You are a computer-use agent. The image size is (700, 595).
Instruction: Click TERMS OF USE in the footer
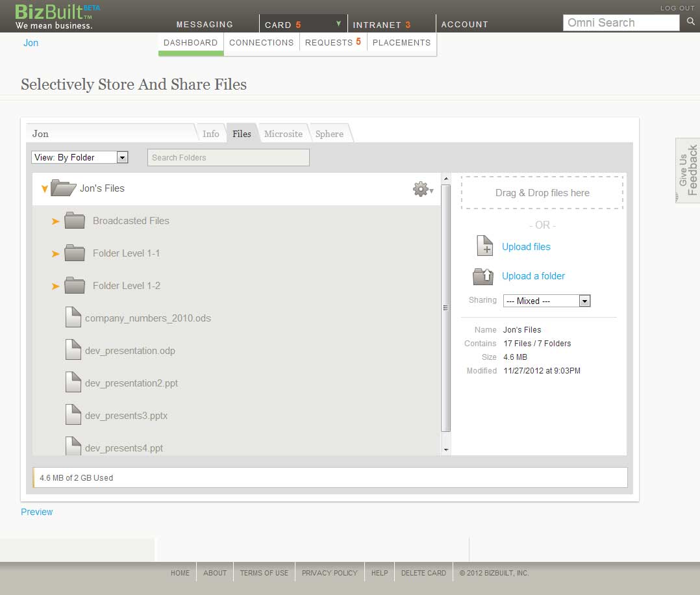[x=264, y=573]
